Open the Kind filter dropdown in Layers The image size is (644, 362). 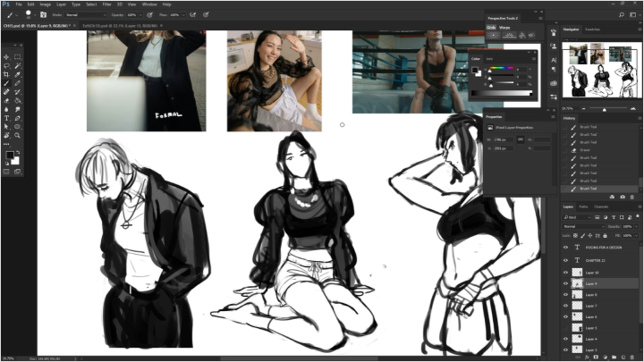pyautogui.click(x=577, y=217)
